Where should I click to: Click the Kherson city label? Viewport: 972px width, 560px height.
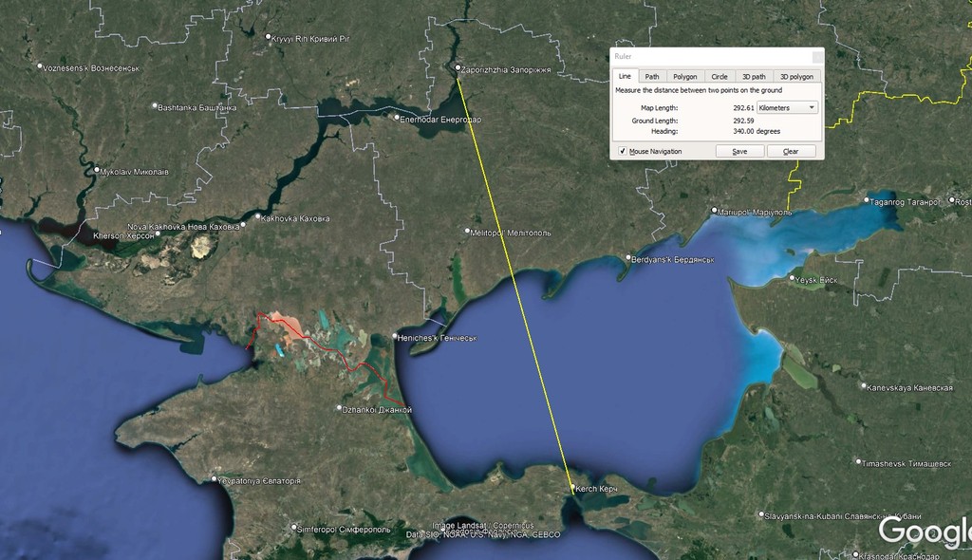tap(123, 235)
